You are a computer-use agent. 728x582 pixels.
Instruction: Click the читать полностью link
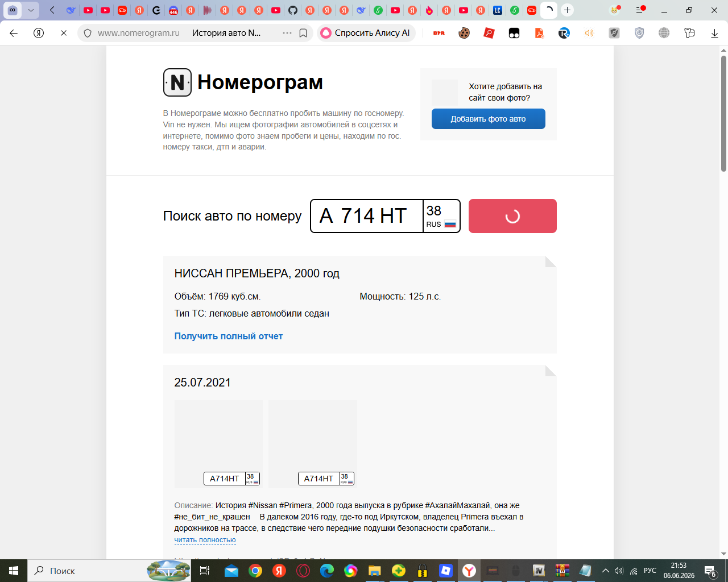coord(205,540)
